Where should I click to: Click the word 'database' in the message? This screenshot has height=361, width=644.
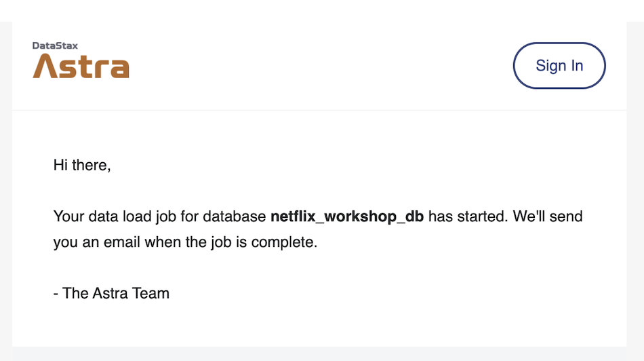tap(234, 216)
